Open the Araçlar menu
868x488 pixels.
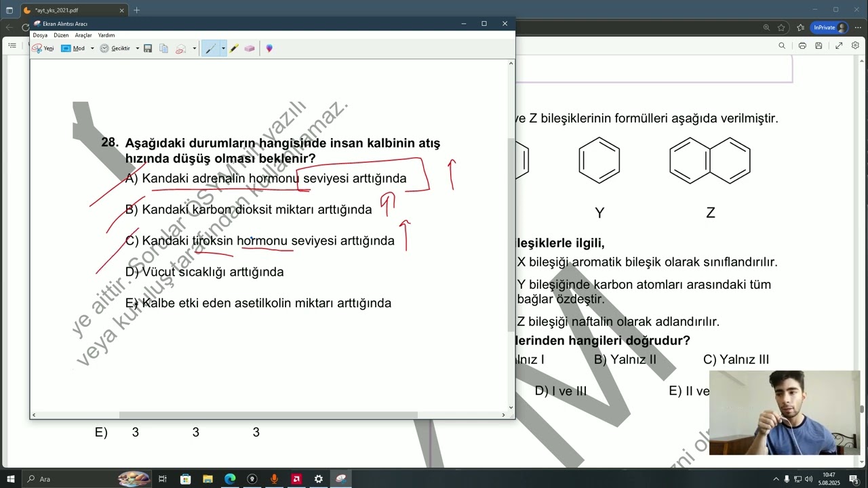(83, 35)
